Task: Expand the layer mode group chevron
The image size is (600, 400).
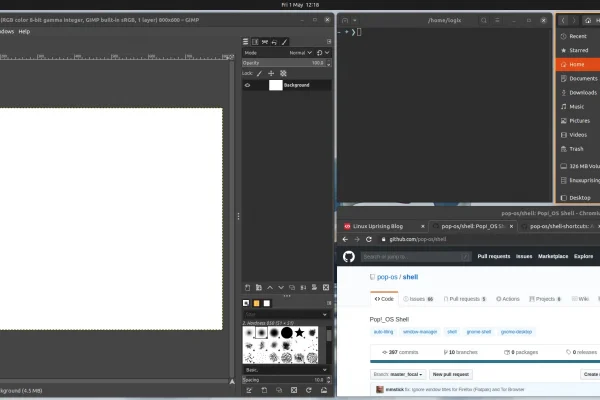Action: click(x=327, y=53)
